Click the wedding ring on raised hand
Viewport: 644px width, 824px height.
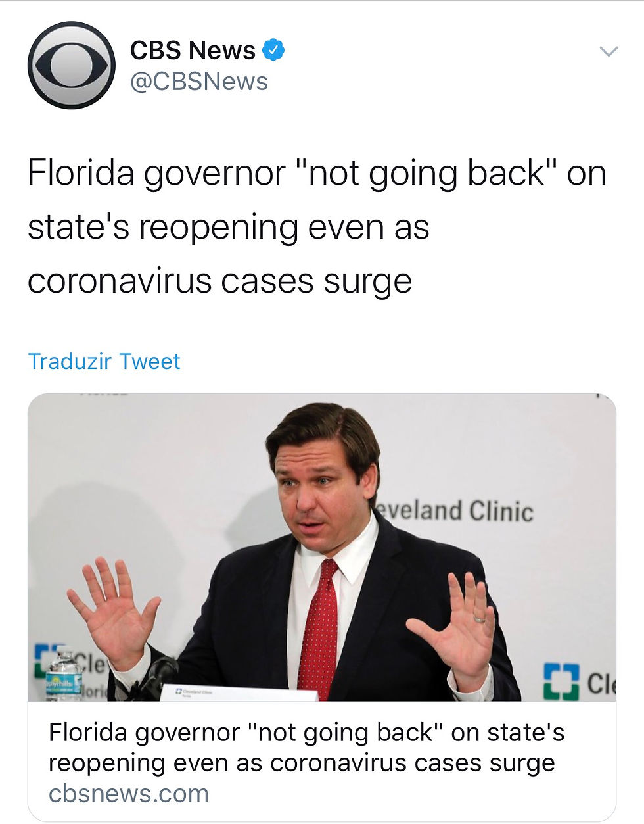[479, 619]
